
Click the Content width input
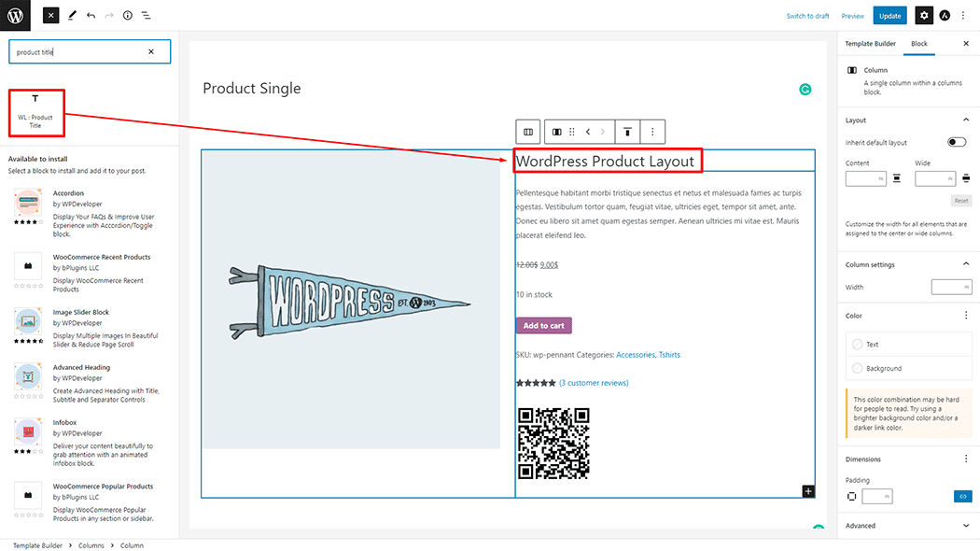865,179
